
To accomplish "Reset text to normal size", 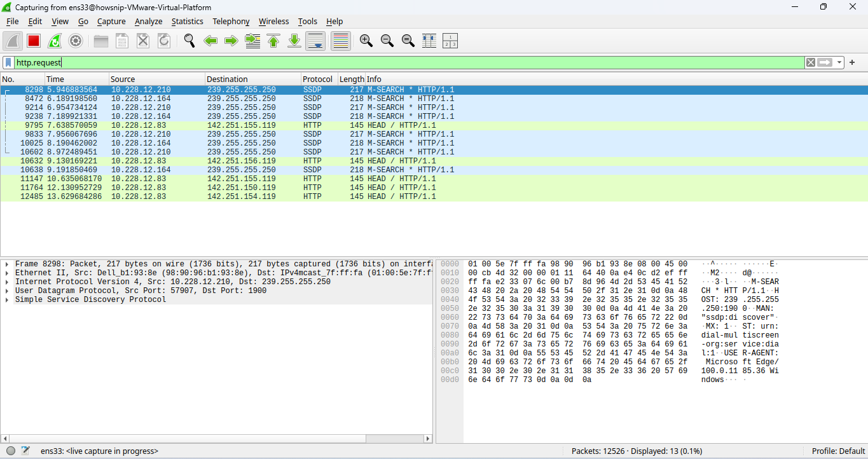I will [408, 41].
